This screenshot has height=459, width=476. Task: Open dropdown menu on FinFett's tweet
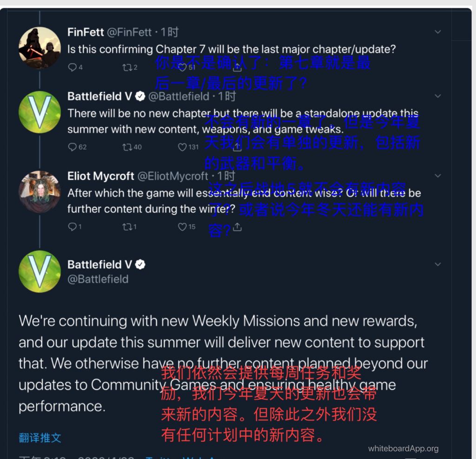(x=437, y=32)
